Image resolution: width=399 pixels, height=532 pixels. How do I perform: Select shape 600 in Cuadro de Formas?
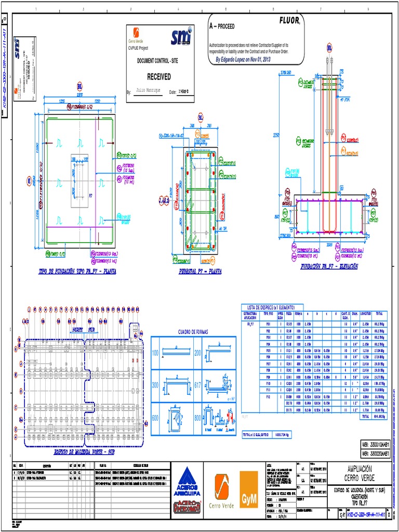click(172, 419)
